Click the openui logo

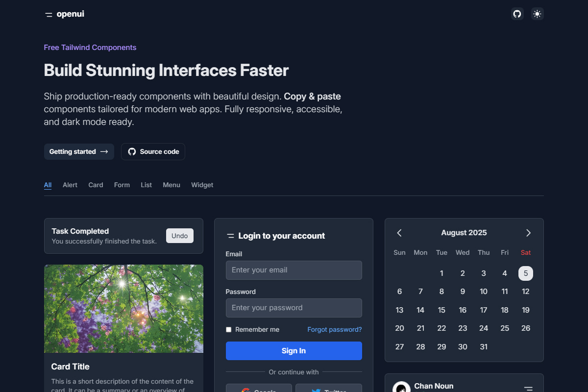coord(64,14)
